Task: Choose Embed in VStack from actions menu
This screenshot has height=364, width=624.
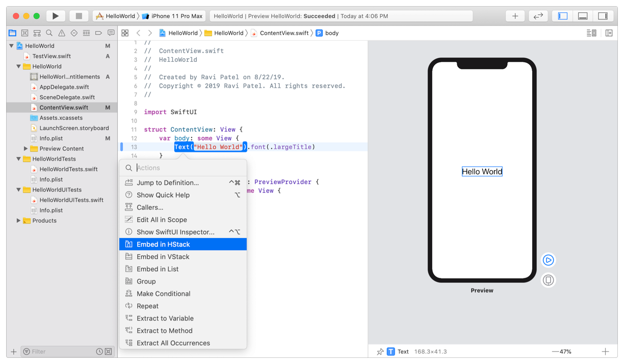Action: pyautogui.click(x=163, y=257)
